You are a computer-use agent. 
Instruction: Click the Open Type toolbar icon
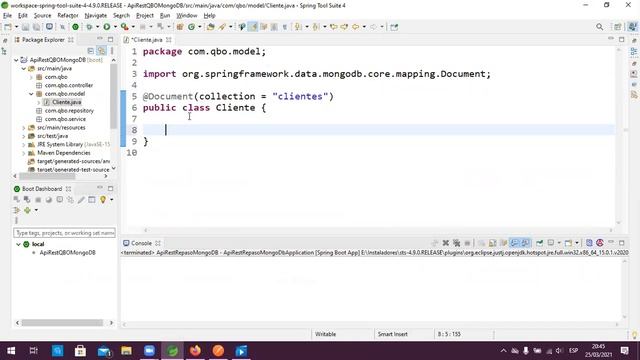[211, 27]
